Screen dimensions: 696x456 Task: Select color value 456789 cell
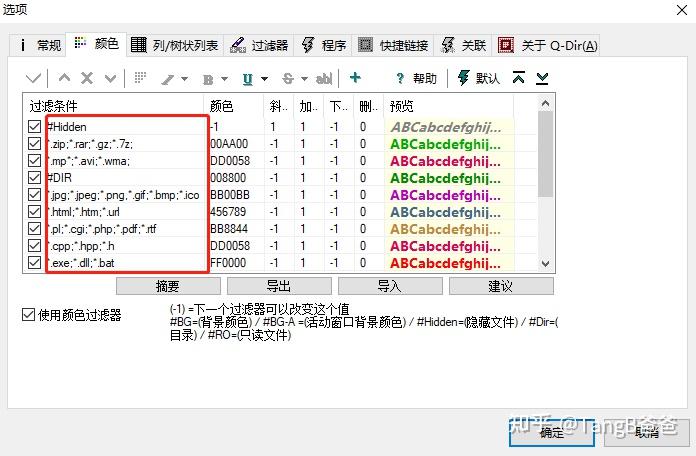coord(228,211)
